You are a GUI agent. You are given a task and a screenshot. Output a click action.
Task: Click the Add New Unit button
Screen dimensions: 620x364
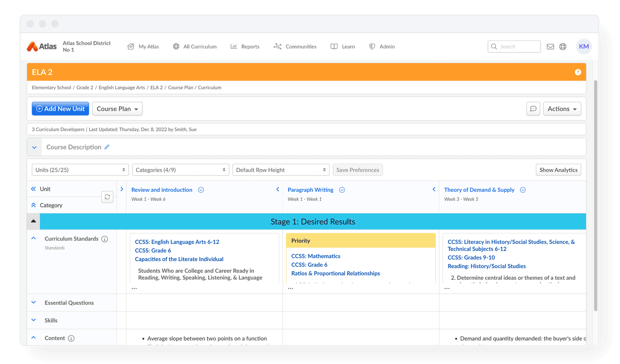[60, 109]
